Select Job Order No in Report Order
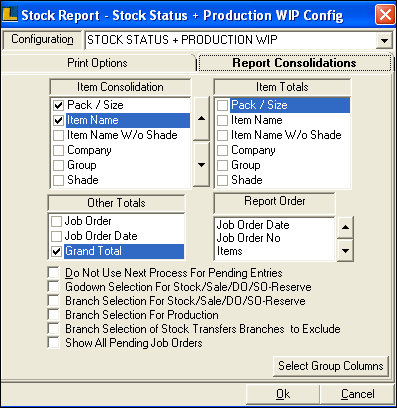 coord(248,238)
